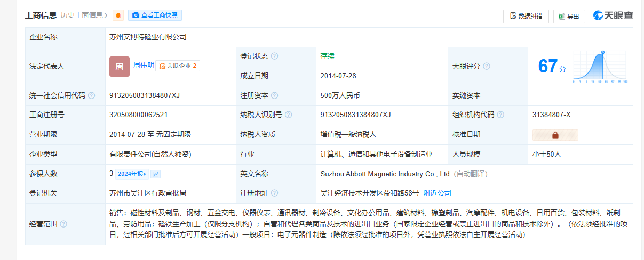Image resolution: width=644 pixels, height=260 pixels.
Task: Click registration number 320508000062521
Action: tap(138, 115)
